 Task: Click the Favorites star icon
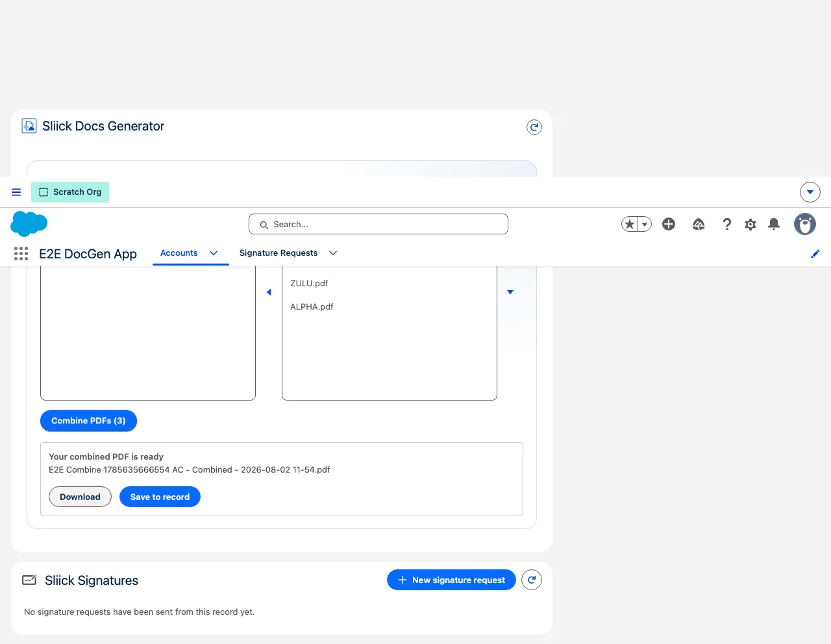(629, 224)
